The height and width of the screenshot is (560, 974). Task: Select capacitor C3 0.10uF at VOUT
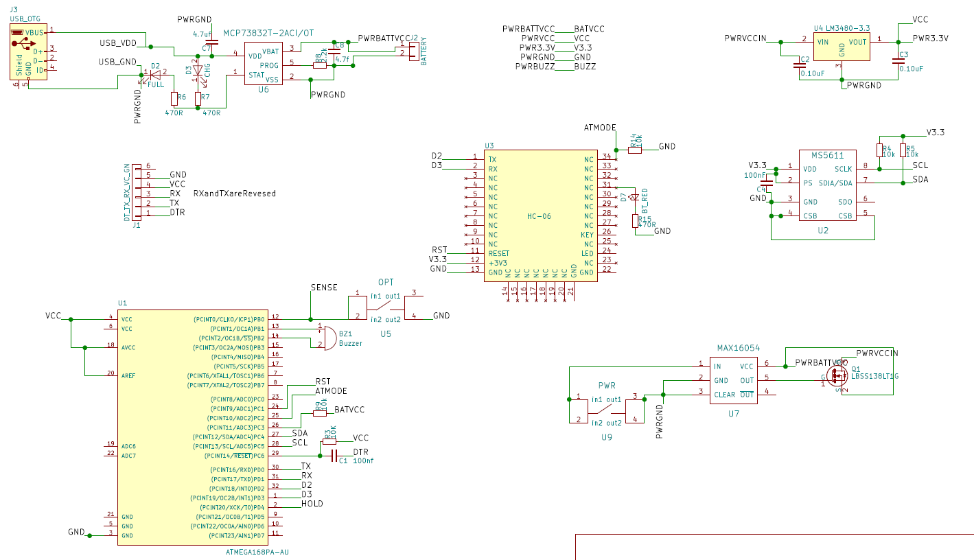point(898,60)
